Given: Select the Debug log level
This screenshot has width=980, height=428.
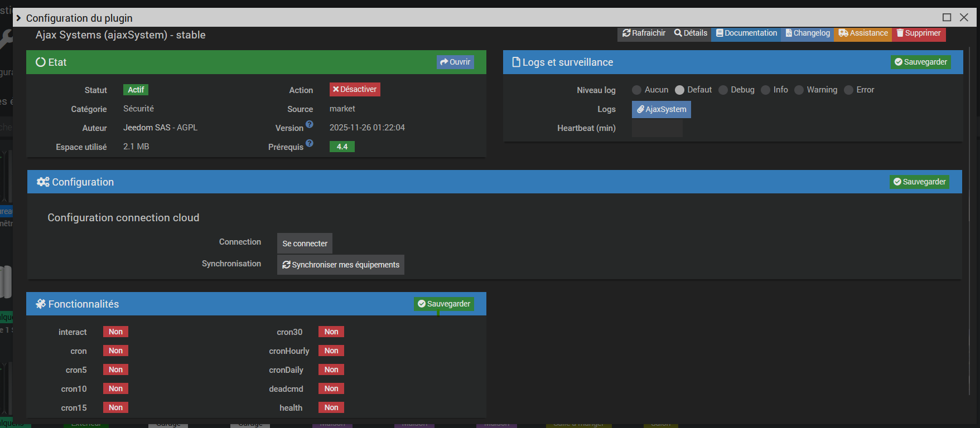Looking at the screenshot, I should coord(723,90).
